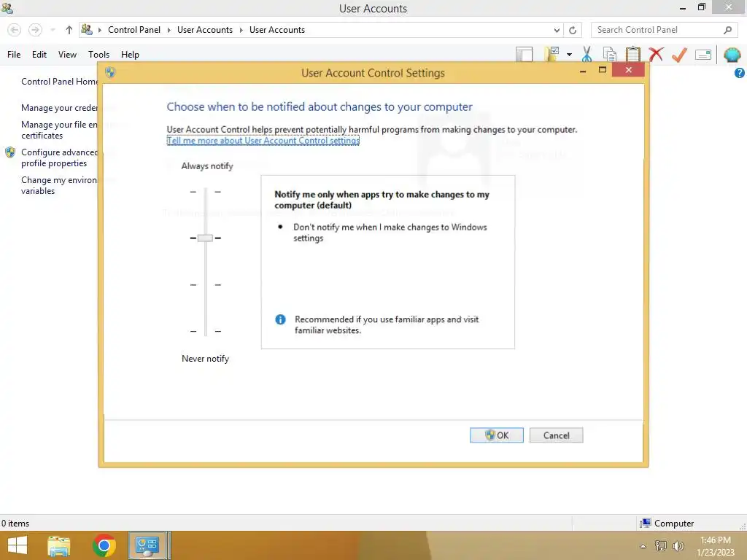Click the UAC notification slider thumb
Image resolution: width=747 pixels, height=560 pixels.
coord(205,238)
